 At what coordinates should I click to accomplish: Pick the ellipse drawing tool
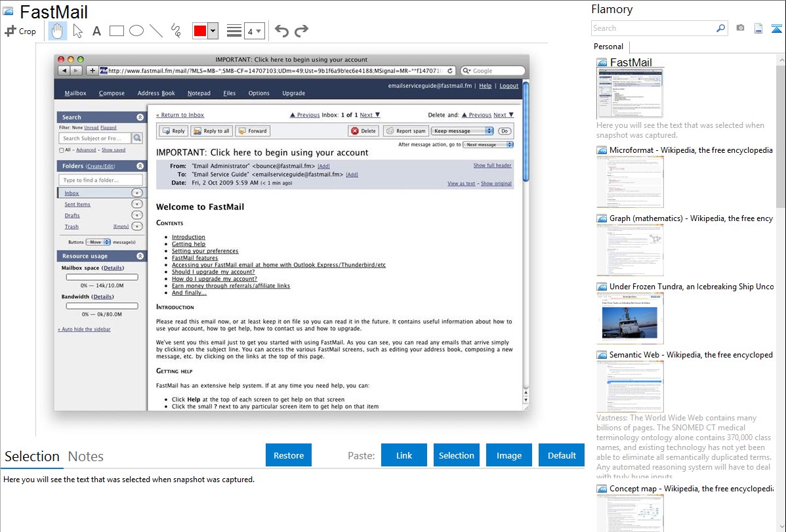point(136,31)
